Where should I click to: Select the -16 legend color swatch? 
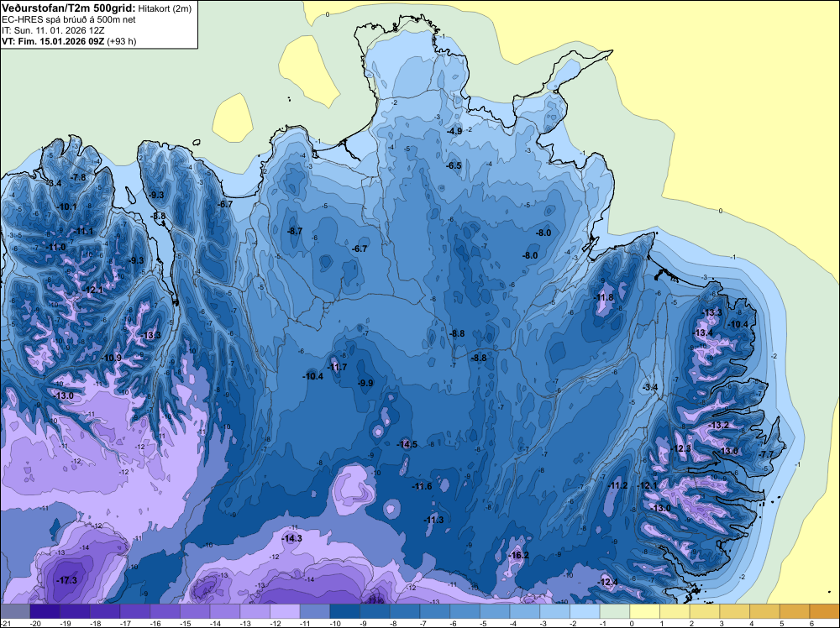tap(165, 611)
